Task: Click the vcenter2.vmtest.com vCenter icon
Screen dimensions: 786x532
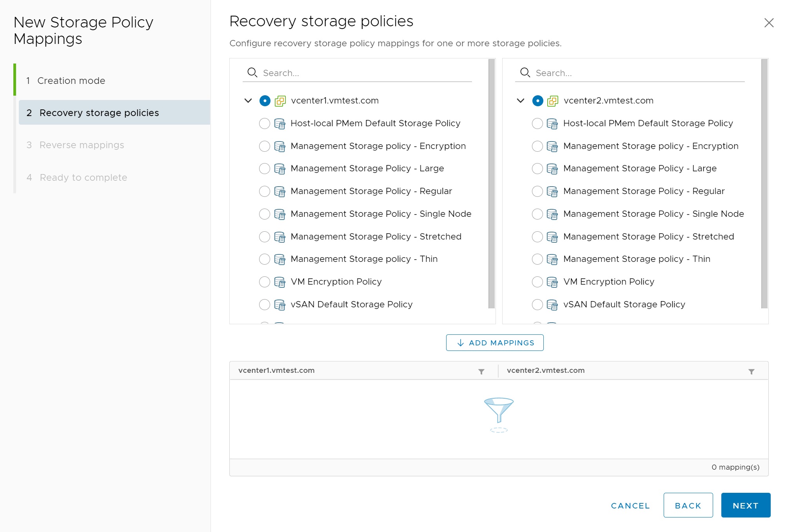Action: (x=553, y=101)
